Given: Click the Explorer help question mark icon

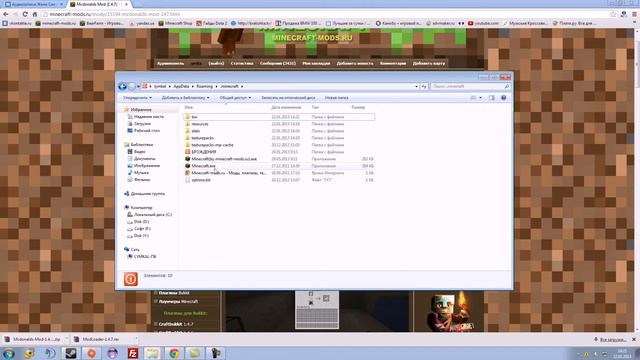Looking at the screenshot, I should point(504,98).
